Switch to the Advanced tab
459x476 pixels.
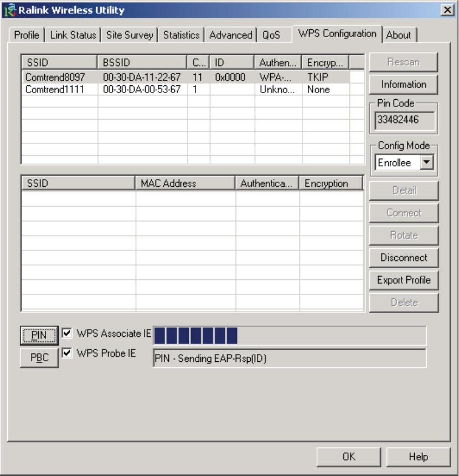(x=230, y=35)
